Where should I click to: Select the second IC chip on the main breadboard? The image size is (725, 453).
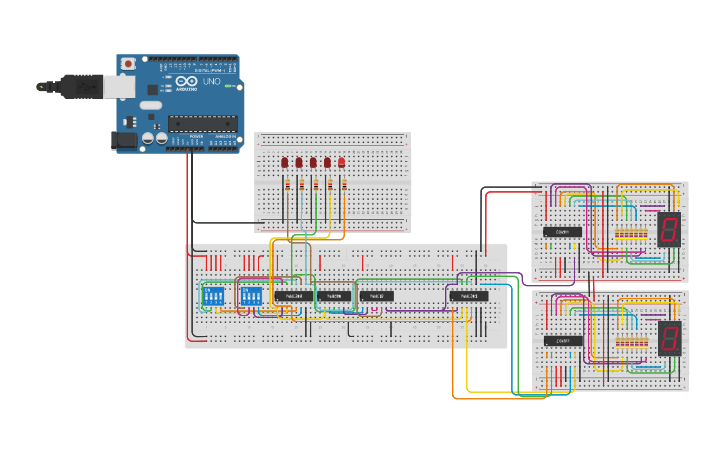tap(334, 296)
